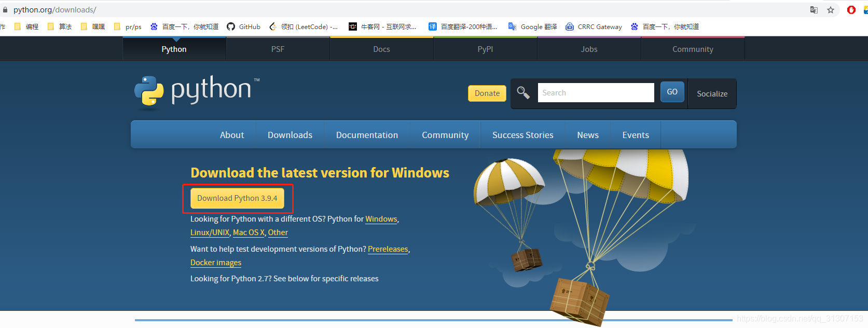The image size is (868, 328).
Task: Open the Socialize menu
Action: click(x=712, y=94)
